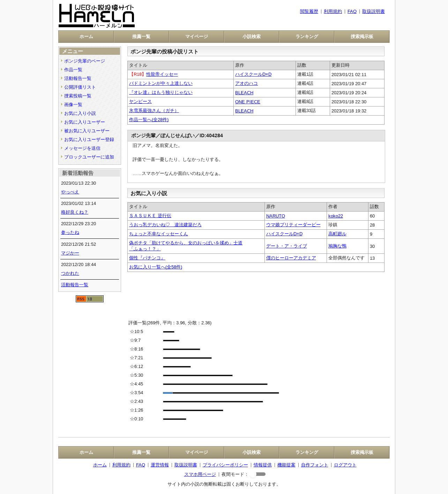Open 作品一覧へ(全28件) link

[149, 120]
